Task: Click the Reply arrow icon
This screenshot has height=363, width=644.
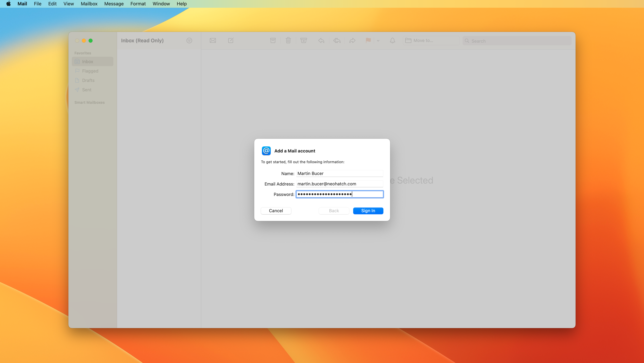Action: coord(321,40)
